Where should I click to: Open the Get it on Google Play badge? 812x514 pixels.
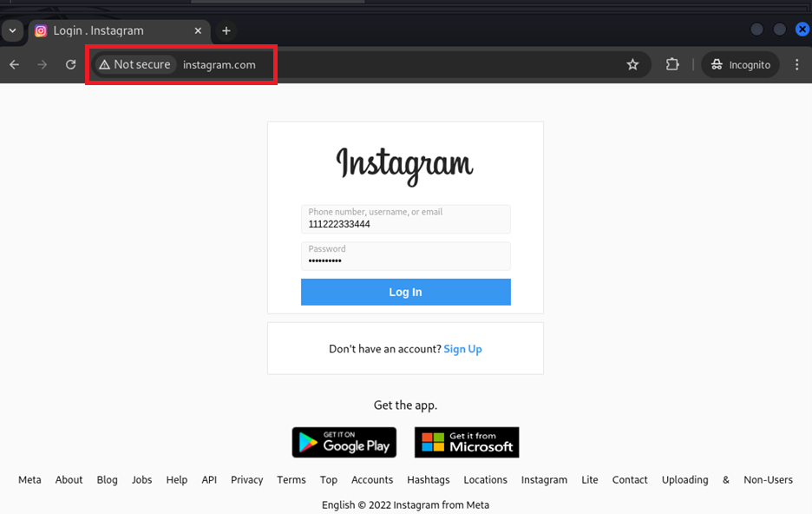click(344, 442)
